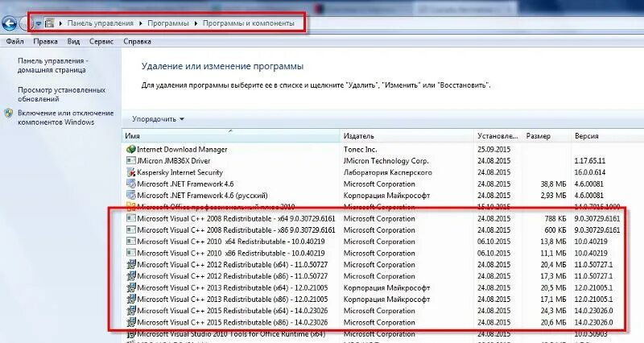Viewport: 644px width, 343px height.
Task: Sort by the Установлено column header
Action: (497, 135)
